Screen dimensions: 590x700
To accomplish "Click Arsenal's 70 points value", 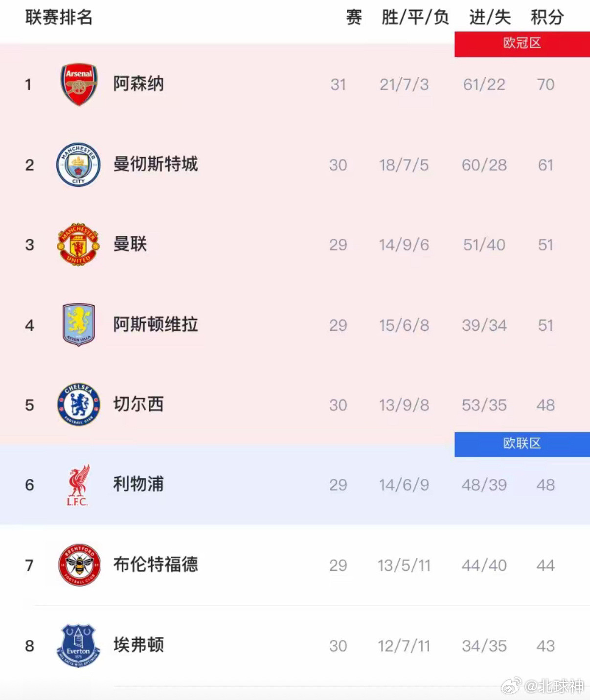I will click(x=546, y=84).
